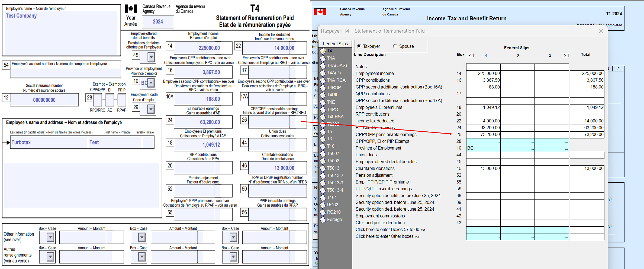Viewport: 644px width, 269px height.
Task: Open box 45 employer-offered dental benefits dropdown
Action: 151,57
